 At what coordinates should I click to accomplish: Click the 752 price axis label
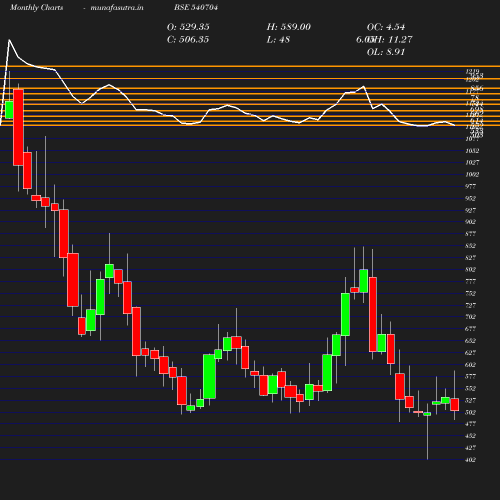[x=470, y=293]
